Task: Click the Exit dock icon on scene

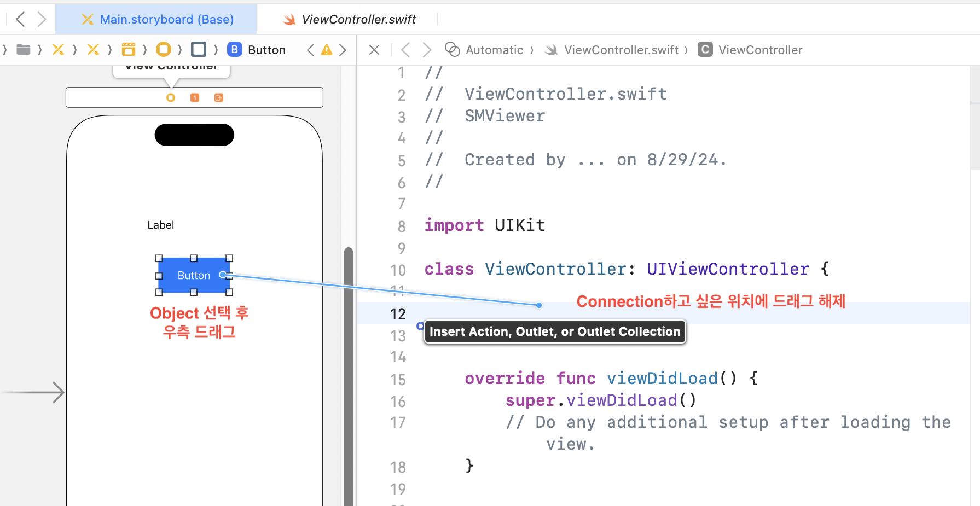Action: tap(219, 97)
